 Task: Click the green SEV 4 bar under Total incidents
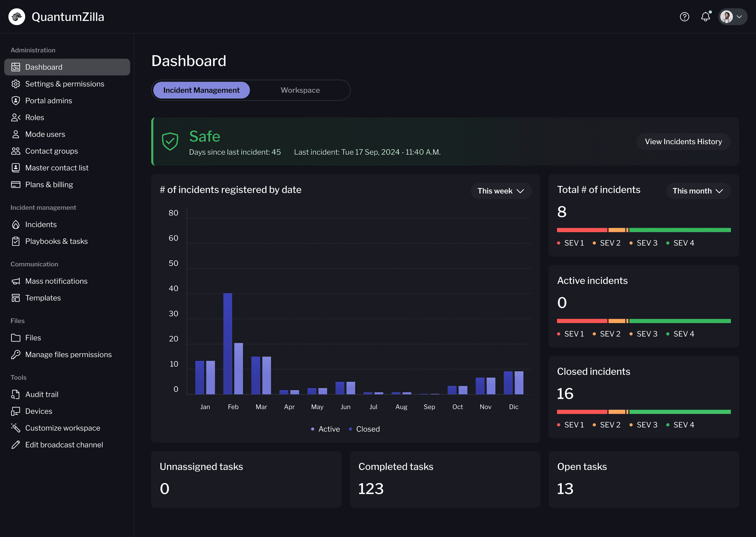pos(680,230)
